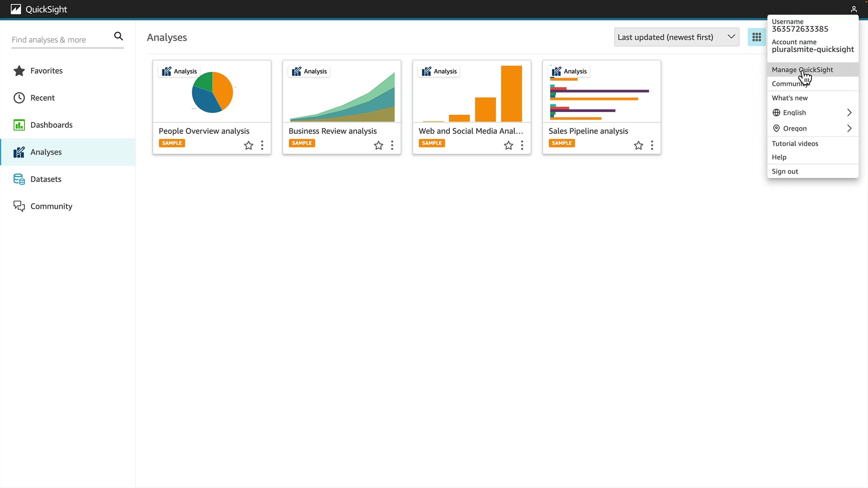The image size is (868, 488).
Task: Open Tutorial videos link
Action: (795, 144)
